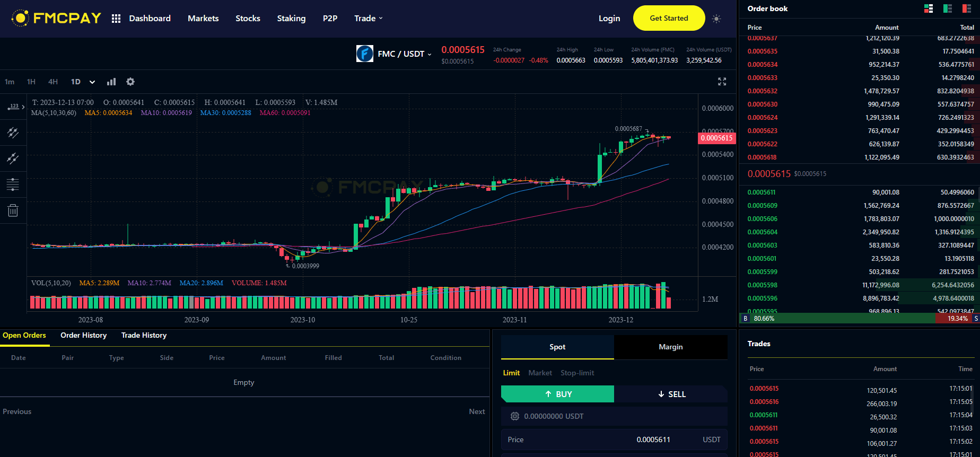Expand the chart to fullscreen
The width and height of the screenshot is (980, 457).
pos(722,82)
